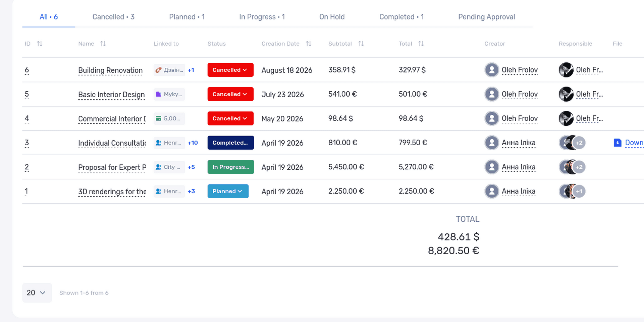Open the linked call chip in Building Renovation row
This screenshot has height=322, width=644.
point(169,70)
